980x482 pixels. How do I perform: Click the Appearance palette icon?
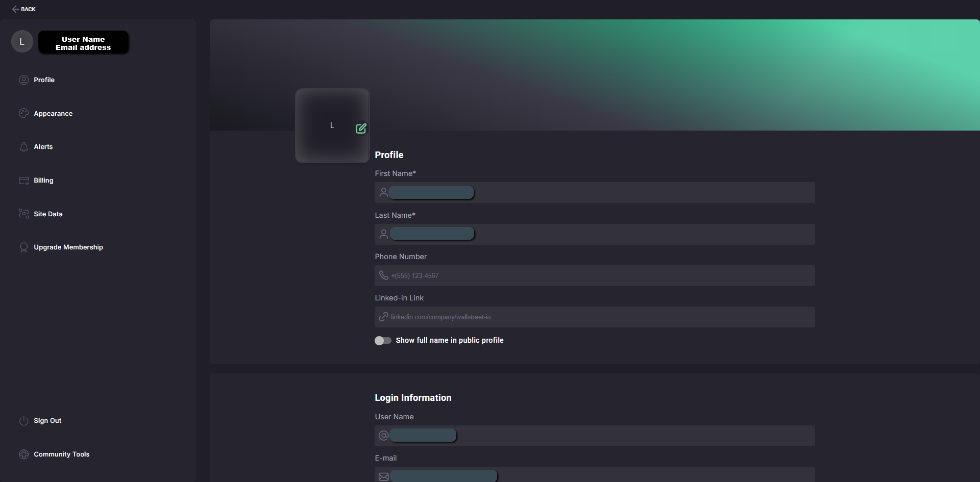coord(23,113)
